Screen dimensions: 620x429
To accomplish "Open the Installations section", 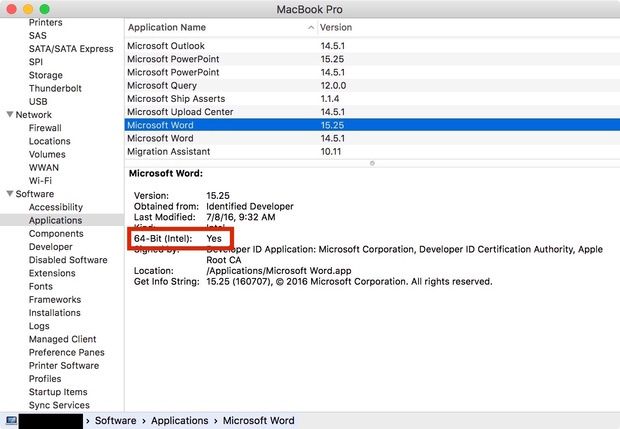I will [x=55, y=313].
